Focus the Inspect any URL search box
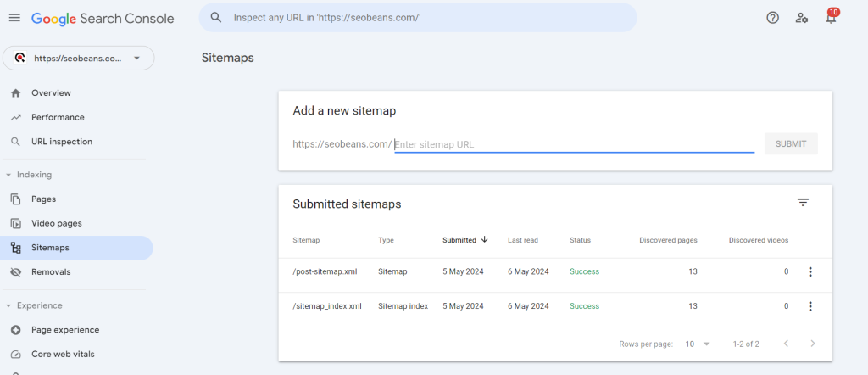This screenshot has height=375, width=868. pyautogui.click(x=418, y=18)
